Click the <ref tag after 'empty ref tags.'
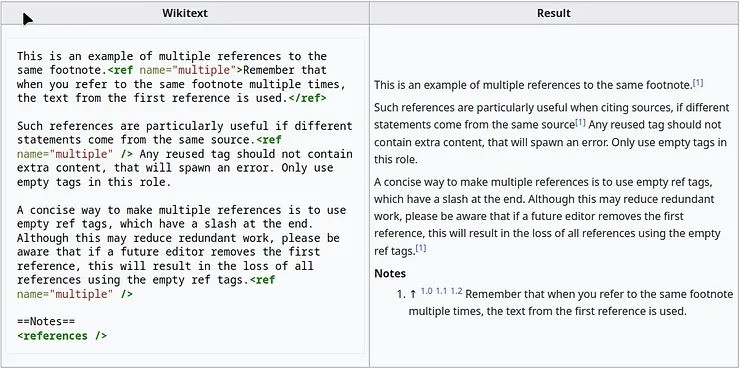740x369 pixels. 262,280
